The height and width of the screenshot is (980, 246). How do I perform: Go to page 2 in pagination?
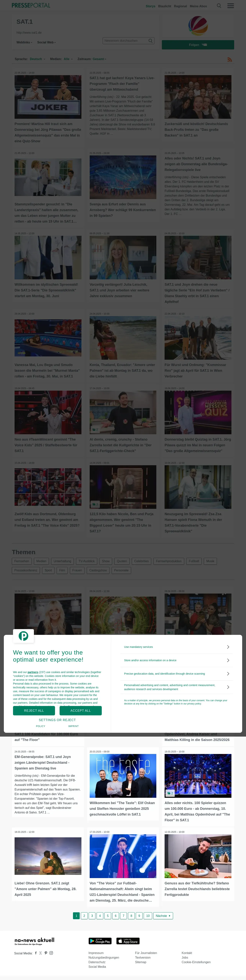(84, 916)
